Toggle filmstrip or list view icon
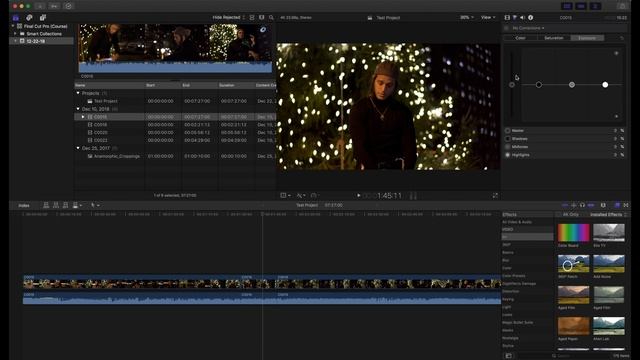Viewport: 640px width, 360px height. (x=262, y=18)
